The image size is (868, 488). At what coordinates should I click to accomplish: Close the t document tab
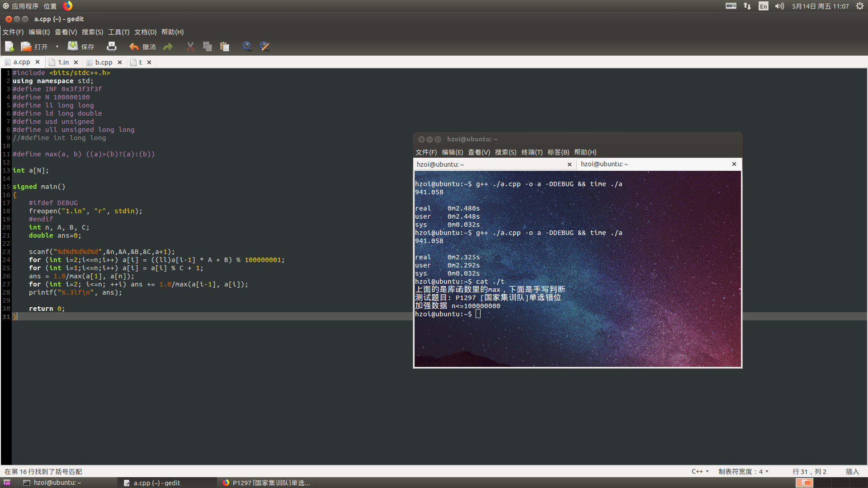tap(149, 62)
